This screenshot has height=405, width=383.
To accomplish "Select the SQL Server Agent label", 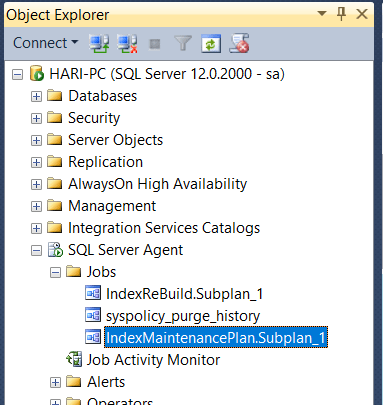I will tap(125, 250).
